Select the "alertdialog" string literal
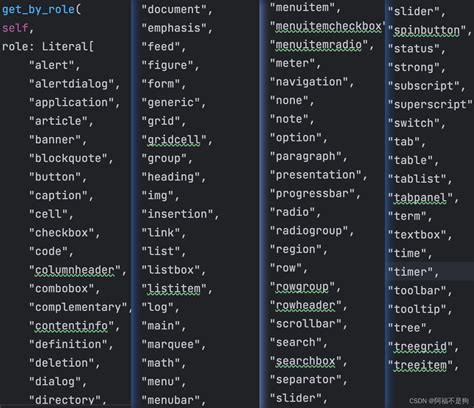 (72, 84)
